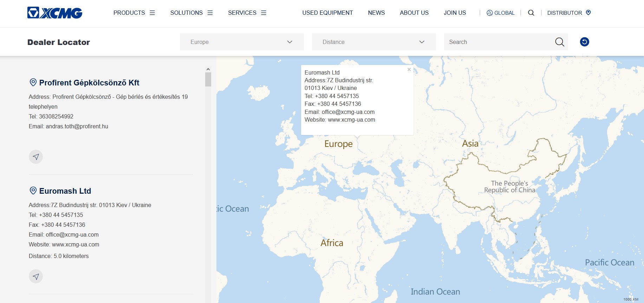Viewport: 644px width, 303px height.
Task: Open the Distance dropdown
Action: click(373, 42)
